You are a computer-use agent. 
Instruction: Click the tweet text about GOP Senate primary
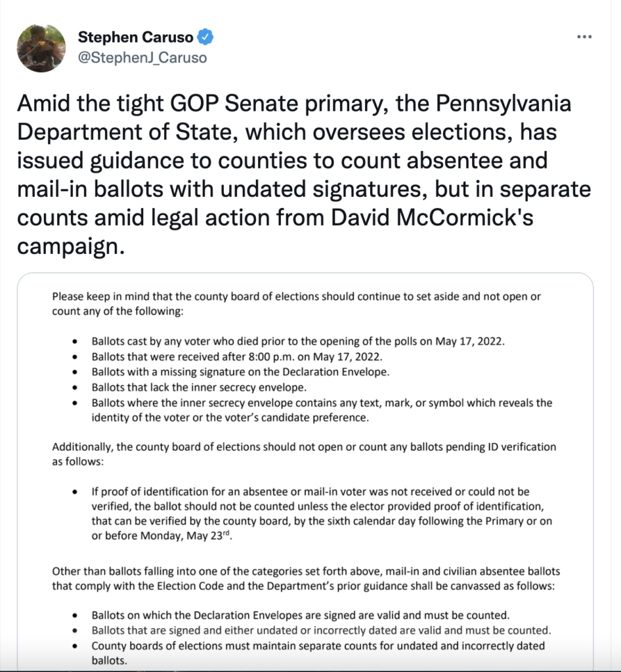pos(302,175)
